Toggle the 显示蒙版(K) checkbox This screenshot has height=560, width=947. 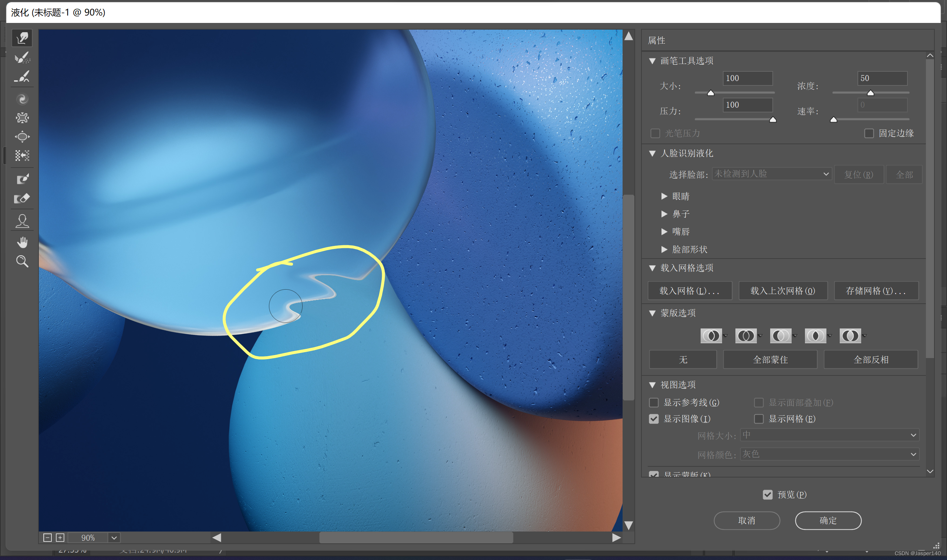pos(654,474)
